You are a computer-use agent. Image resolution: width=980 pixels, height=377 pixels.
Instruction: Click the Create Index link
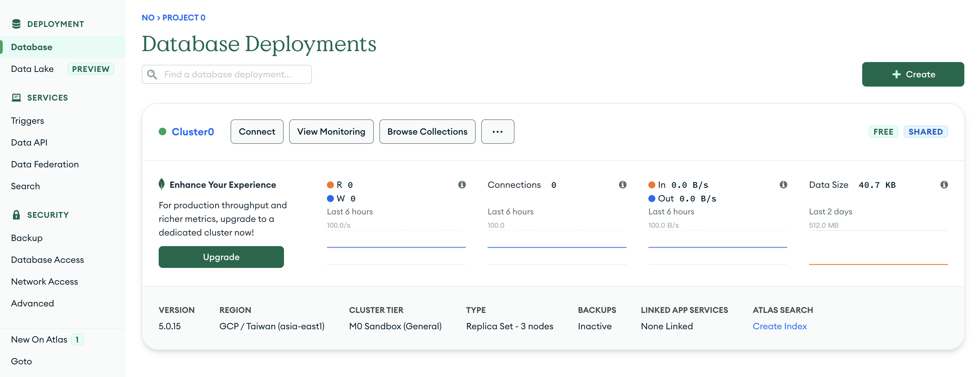coord(779,326)
